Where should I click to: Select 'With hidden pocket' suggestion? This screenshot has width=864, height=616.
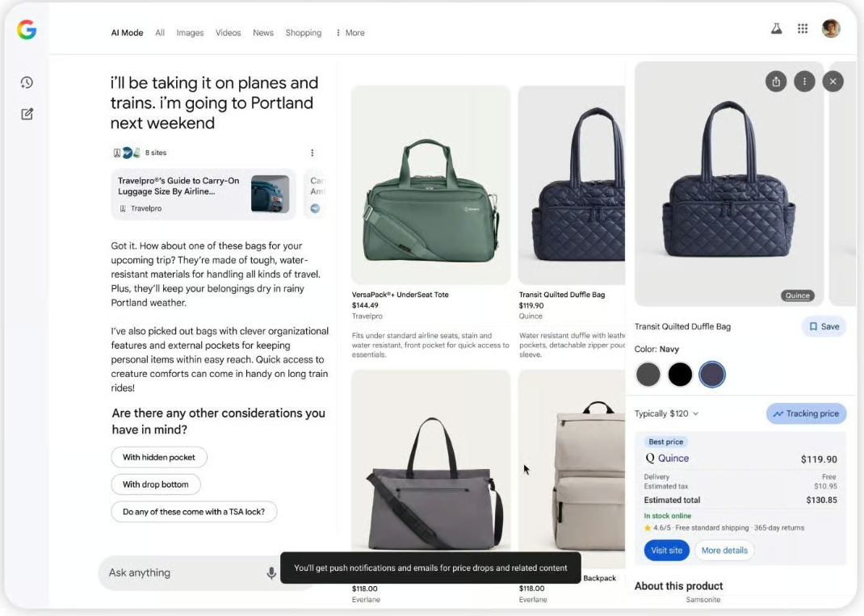coord(159,457)
